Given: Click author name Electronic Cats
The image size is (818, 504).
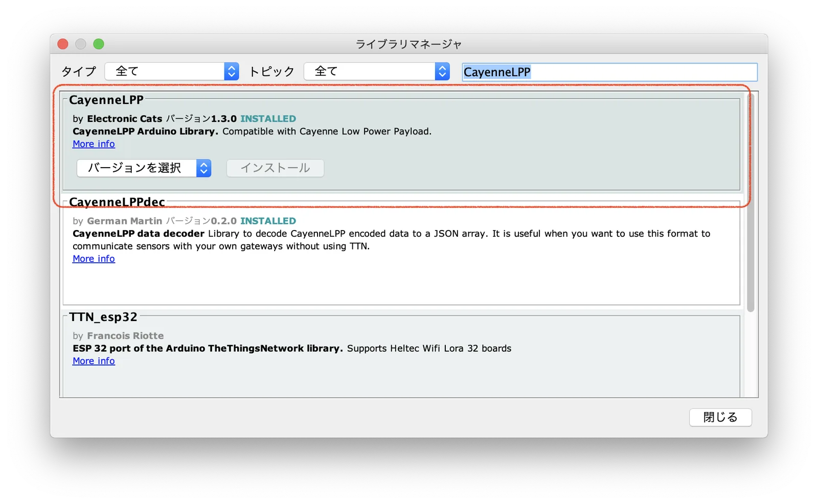Looking at the screenshot, I should (x=124, y=119).
